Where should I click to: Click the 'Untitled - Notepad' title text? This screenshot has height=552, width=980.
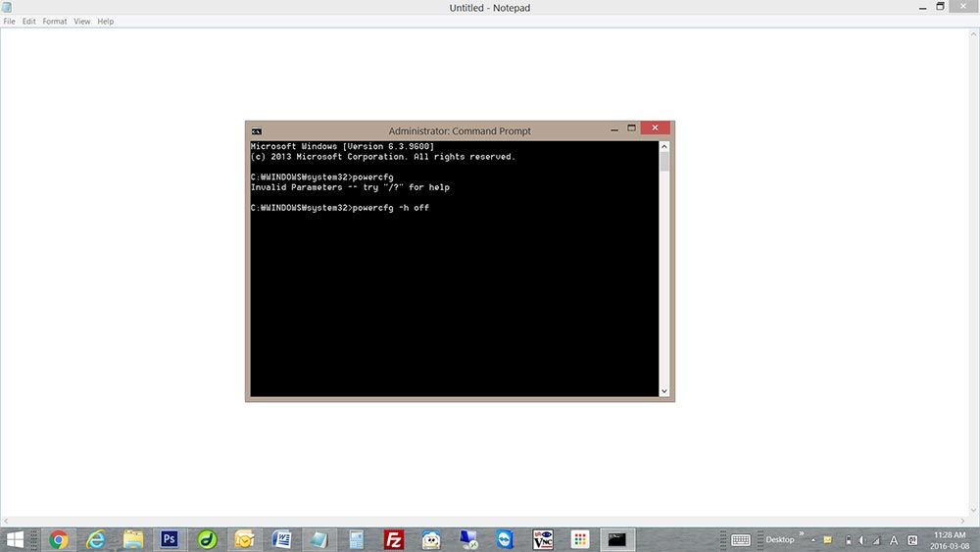click(490, 8)
